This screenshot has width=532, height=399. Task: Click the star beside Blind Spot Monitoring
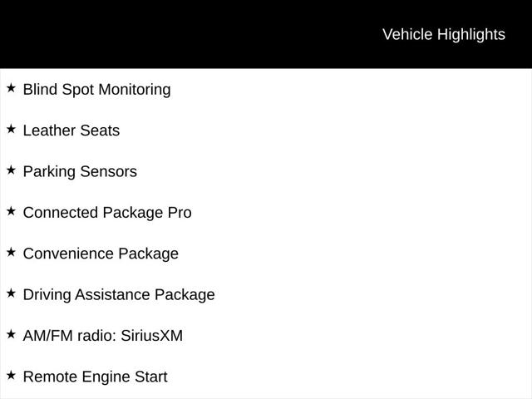pyautogui.click(x=11, y=88)
